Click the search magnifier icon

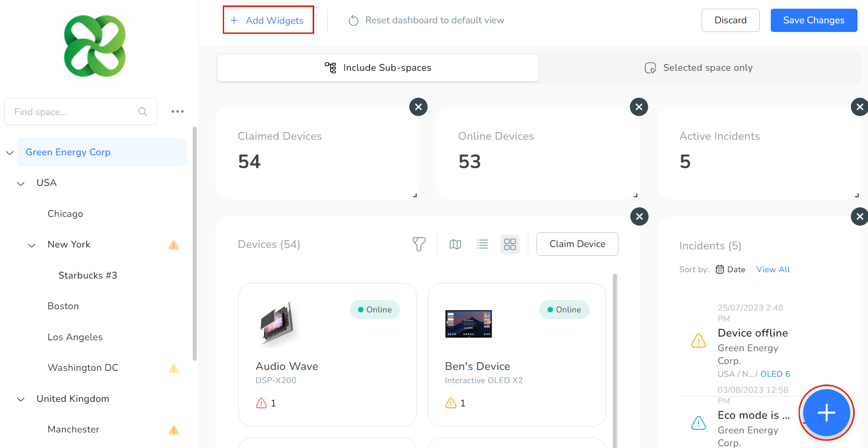coord(142,111)
